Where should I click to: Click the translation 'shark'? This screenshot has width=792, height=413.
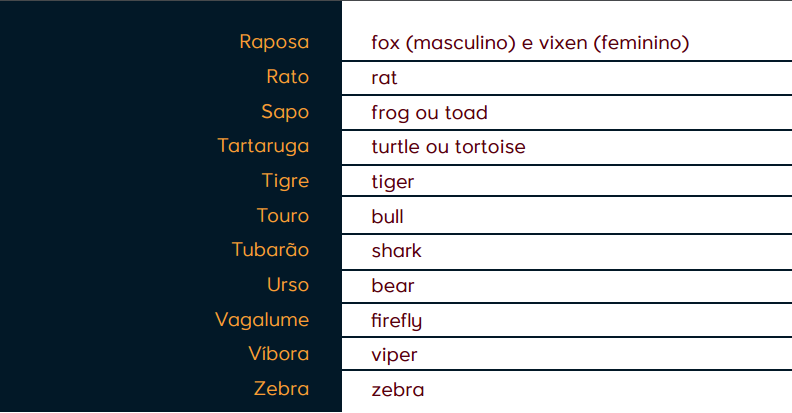[x=396, y=251]
